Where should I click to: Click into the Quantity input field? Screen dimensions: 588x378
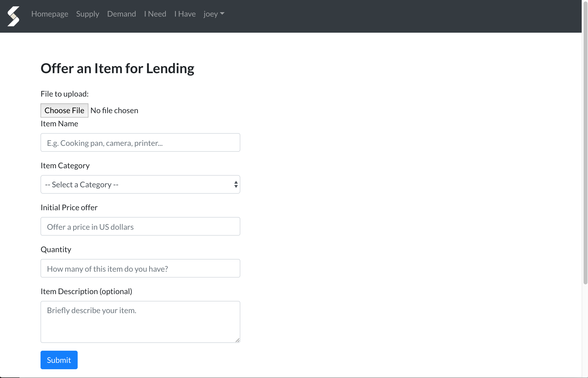coord(140,268)
